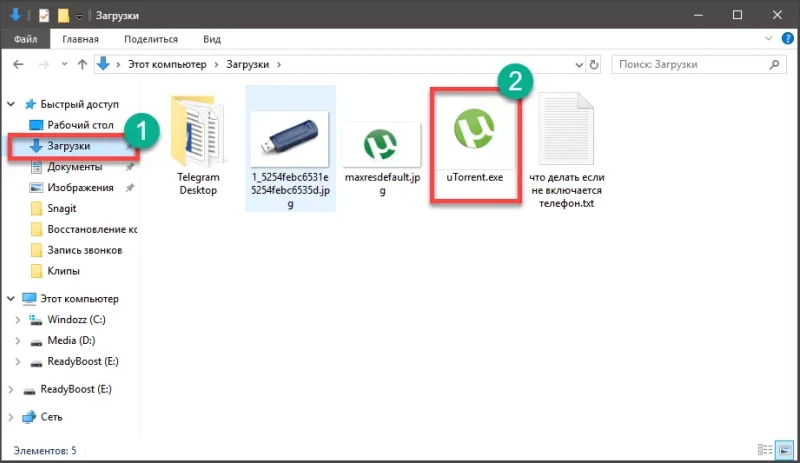Expand the Windozz (C:) drive tree node
This screenshot has height=463, width=800.
(17, 320)
